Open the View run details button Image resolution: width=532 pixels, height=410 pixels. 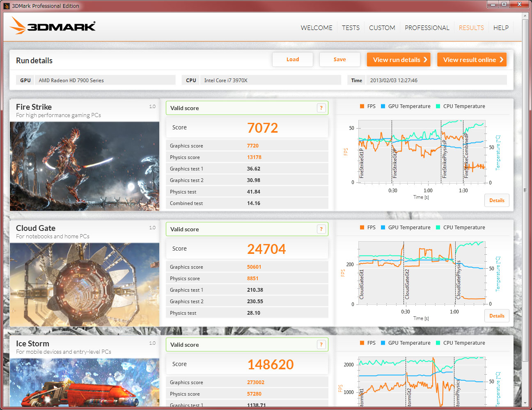(399, 60)
